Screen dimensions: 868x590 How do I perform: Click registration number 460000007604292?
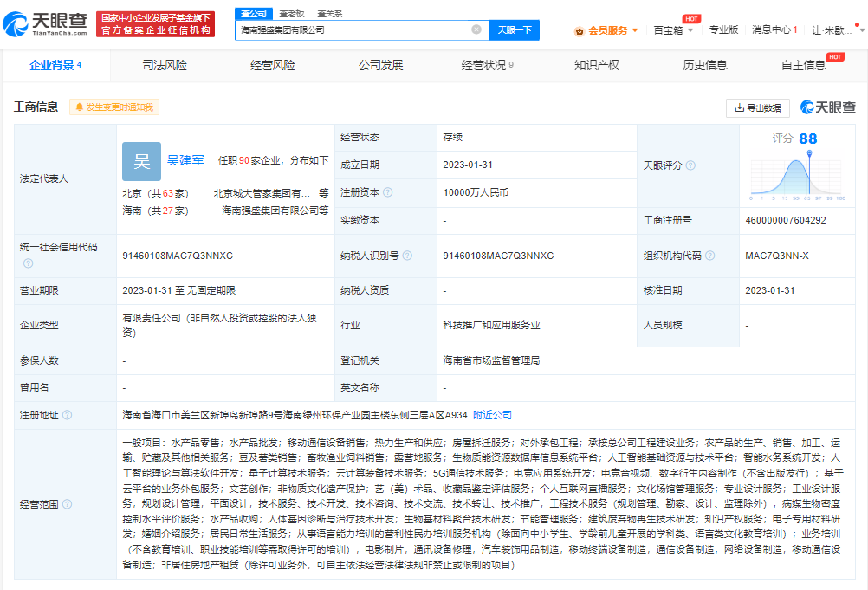click(x=786, y=220)
